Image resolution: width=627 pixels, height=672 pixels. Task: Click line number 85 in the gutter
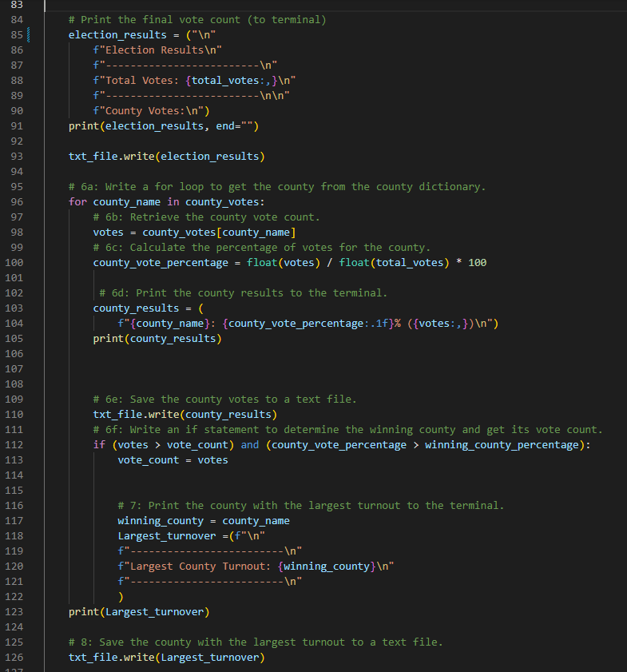[x=17, y=34]
